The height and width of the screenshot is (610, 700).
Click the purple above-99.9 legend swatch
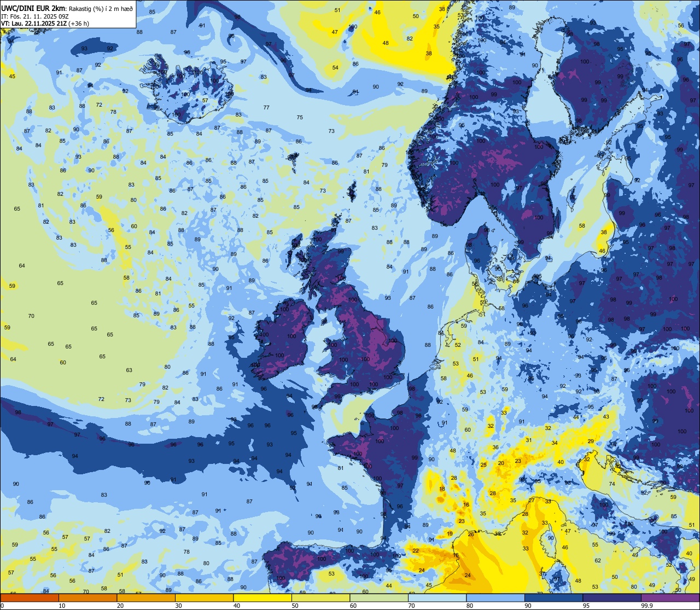[670, 598]
